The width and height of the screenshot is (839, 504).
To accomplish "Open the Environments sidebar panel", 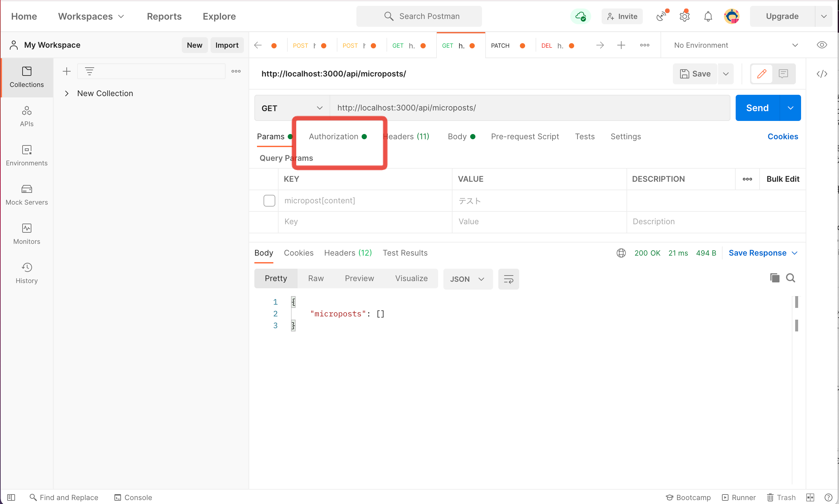I will click(x=26, y=156).
